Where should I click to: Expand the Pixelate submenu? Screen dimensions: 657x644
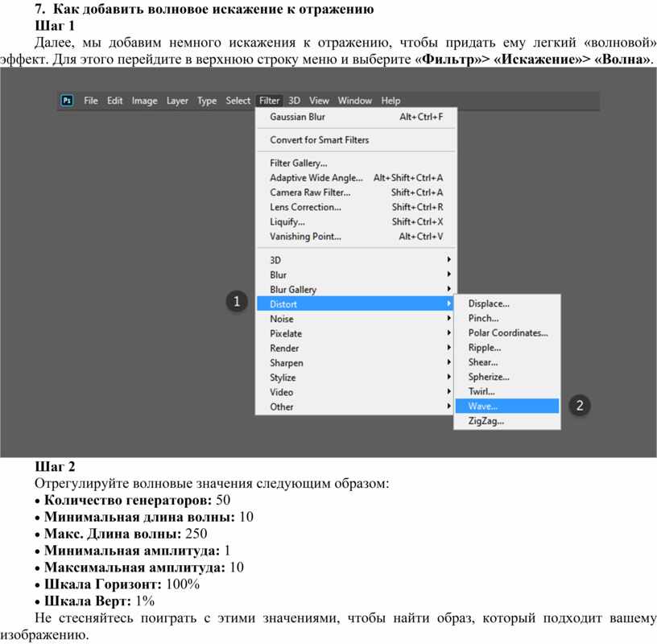(355, 333)
